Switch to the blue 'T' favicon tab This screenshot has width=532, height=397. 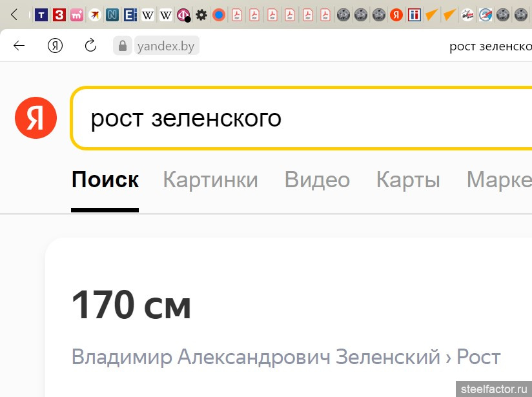tap(41, 15)
